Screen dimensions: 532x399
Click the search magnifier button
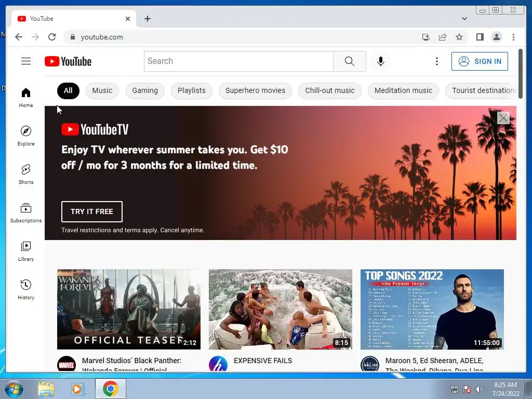point(350,61)
